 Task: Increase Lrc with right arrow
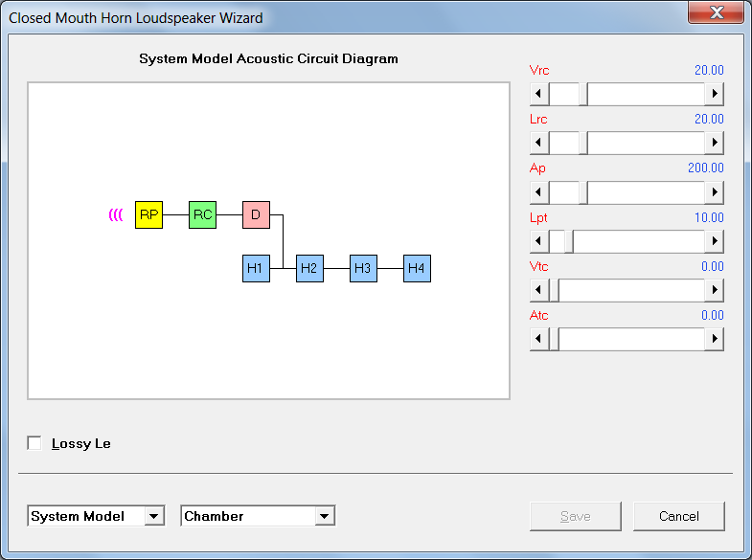click(714, 143)
